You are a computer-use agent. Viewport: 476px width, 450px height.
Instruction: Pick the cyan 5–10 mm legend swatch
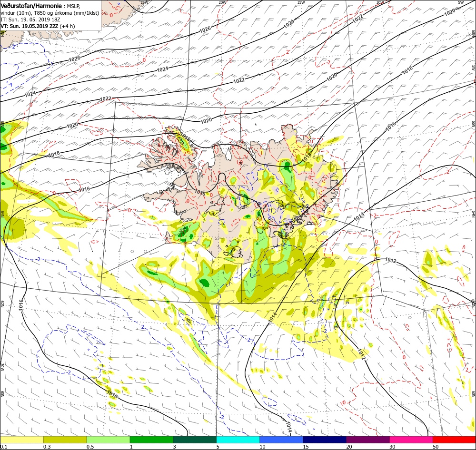[238, 440]
